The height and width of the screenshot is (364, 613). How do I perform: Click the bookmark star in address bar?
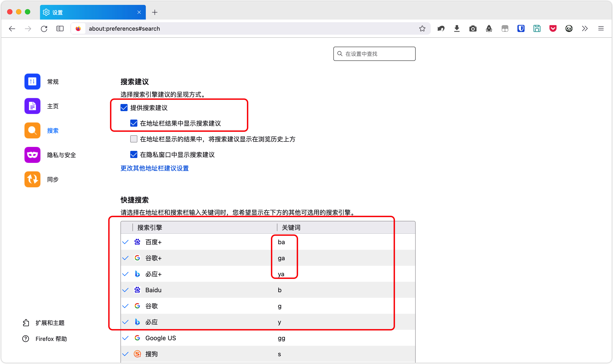(x=422, y=28)
